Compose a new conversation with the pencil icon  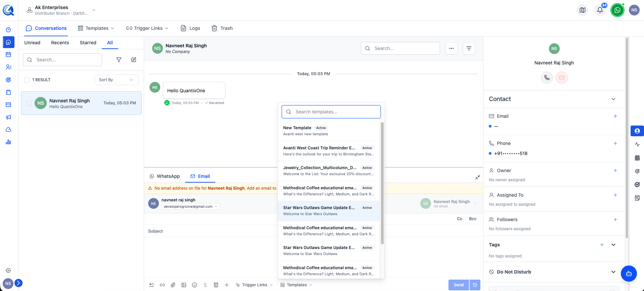pyautogui.click(x=134, y=60)
